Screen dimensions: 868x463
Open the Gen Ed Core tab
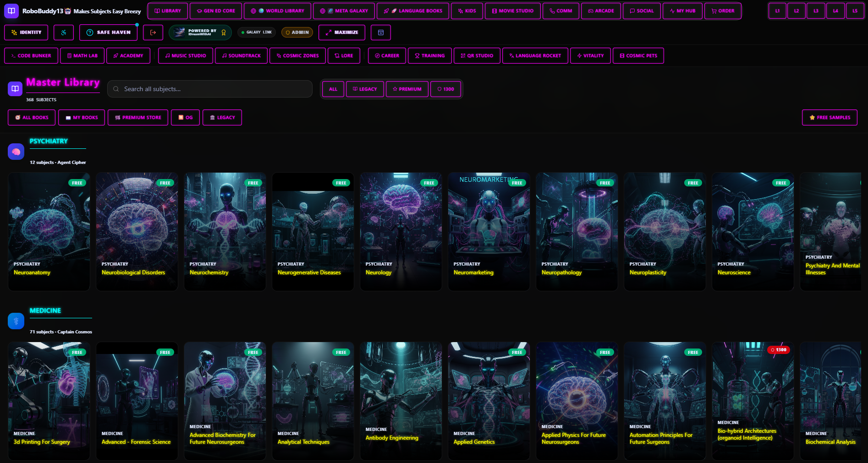pyautogui.click(x=216, y=11)
